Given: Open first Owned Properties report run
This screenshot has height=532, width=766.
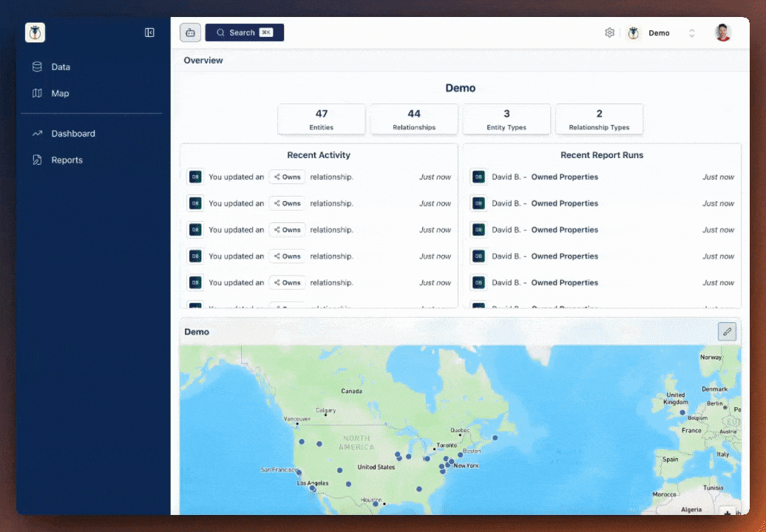Looking at the screenshot, I should tap(564, 177).
